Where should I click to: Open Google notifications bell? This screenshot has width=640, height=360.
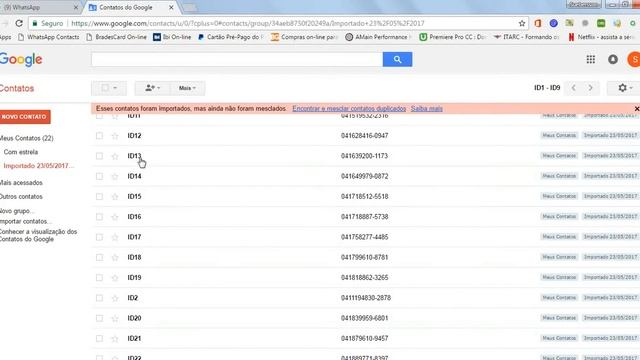point(613,59)
